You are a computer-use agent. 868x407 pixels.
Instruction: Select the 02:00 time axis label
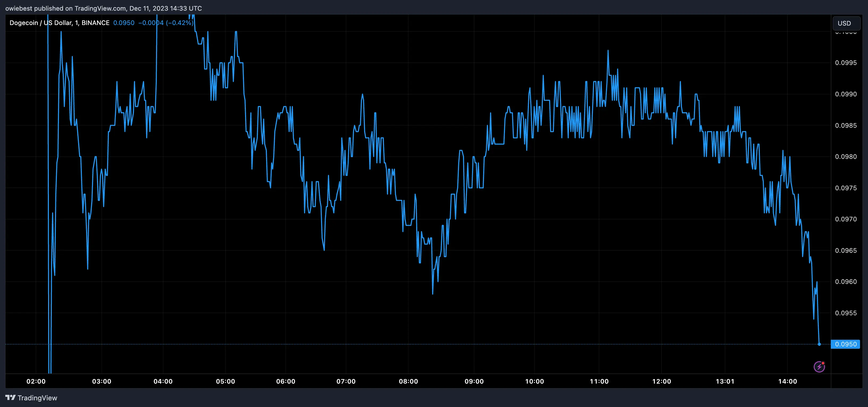click(36, 381)
